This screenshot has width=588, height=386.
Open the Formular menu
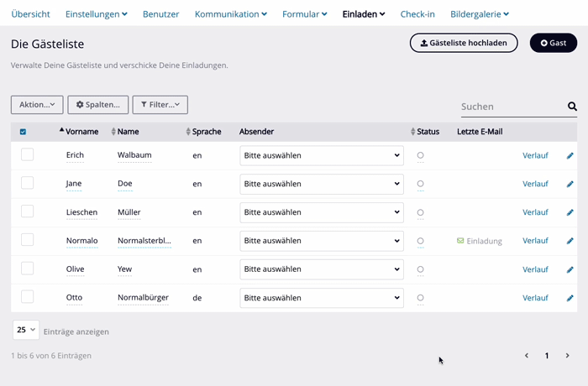point(304,14)
